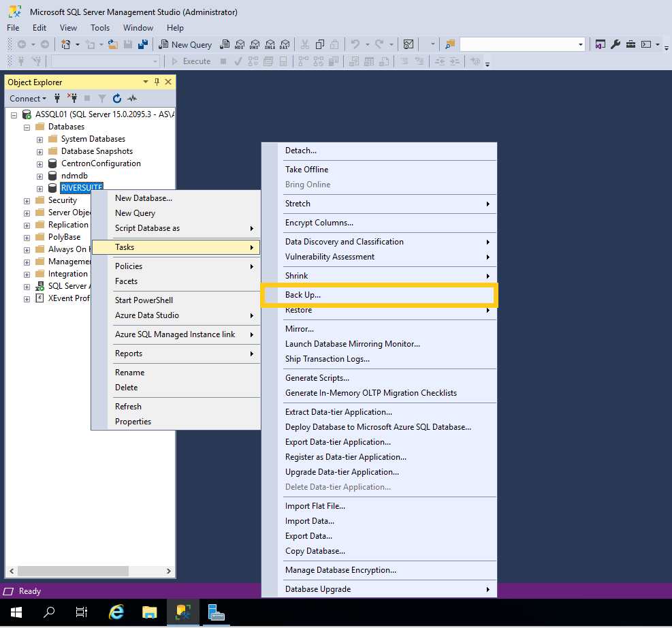Choose Generate Scripts... in the submenu
The height and width of the screenshot is (628, 672).
pyautogui.click(x=317, y=378)
